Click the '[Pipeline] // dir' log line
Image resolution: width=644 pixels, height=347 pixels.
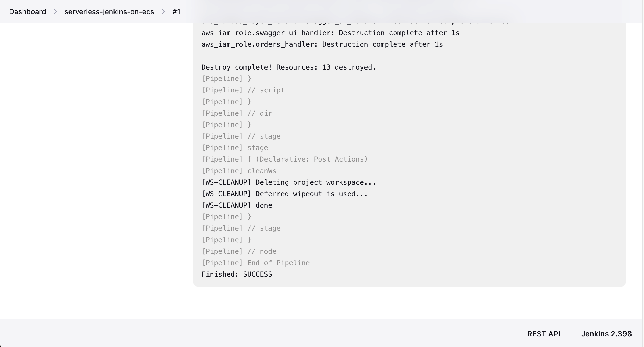point(237,113)
